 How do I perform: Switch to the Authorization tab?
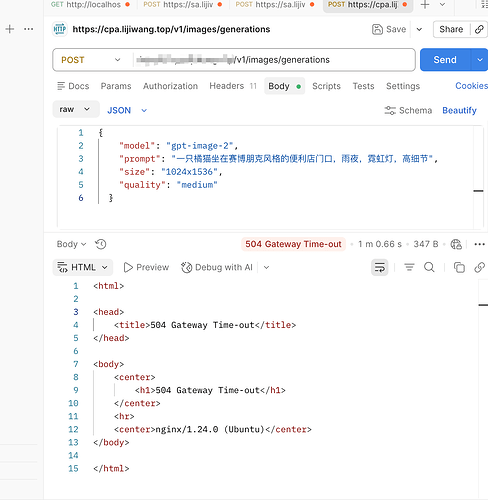pyautogui.click(x=170, y=86)
